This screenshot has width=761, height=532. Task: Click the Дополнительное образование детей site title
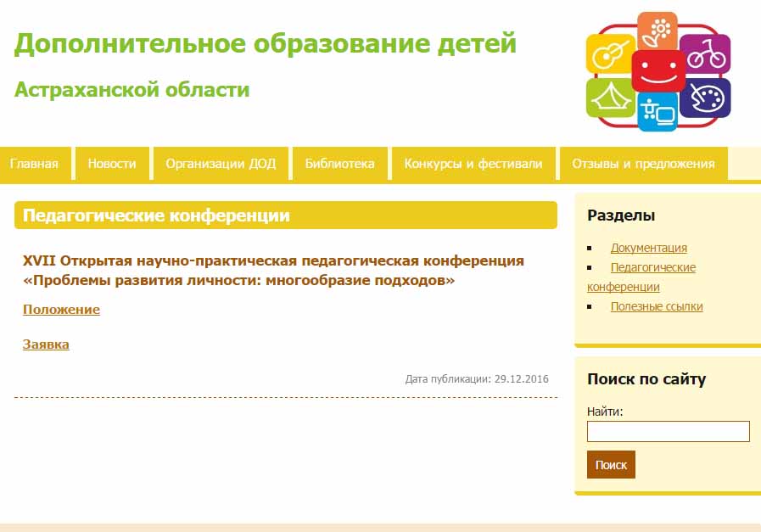point(265,43)
